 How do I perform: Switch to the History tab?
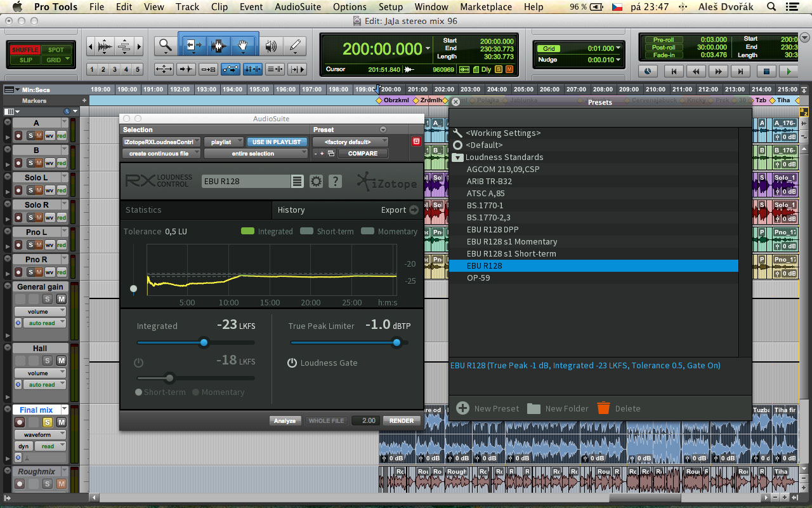pos(291,210)
